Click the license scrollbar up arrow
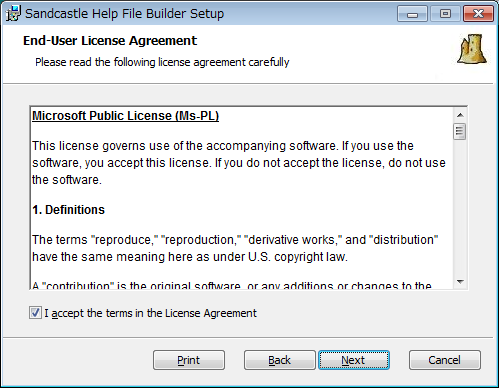Screen dimensions: 499x388 [460, 115]
